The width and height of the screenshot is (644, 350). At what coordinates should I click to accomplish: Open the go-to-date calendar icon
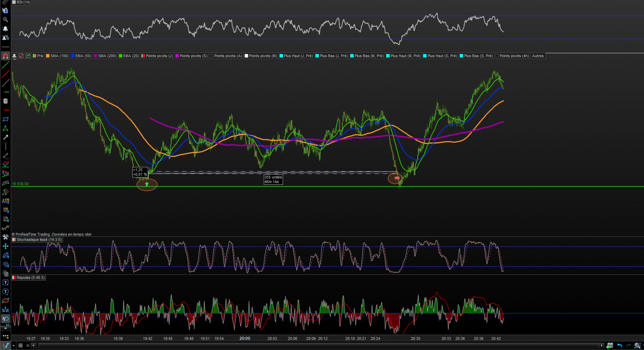tap(610, 345)
